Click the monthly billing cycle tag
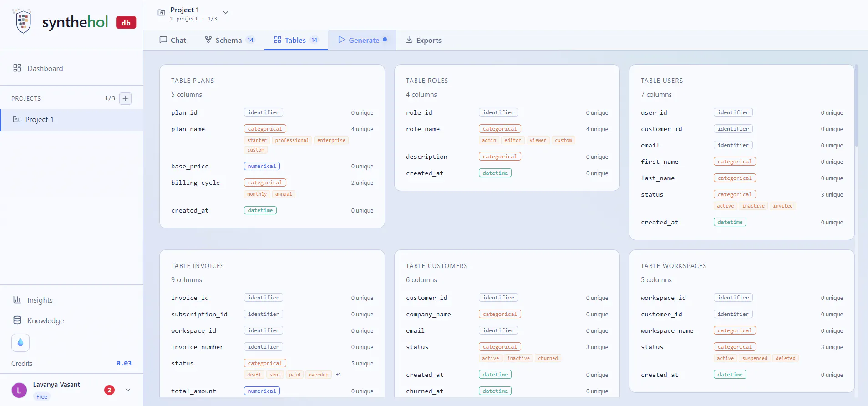Screen dimensions: 868x406 [x=257, y=194]
